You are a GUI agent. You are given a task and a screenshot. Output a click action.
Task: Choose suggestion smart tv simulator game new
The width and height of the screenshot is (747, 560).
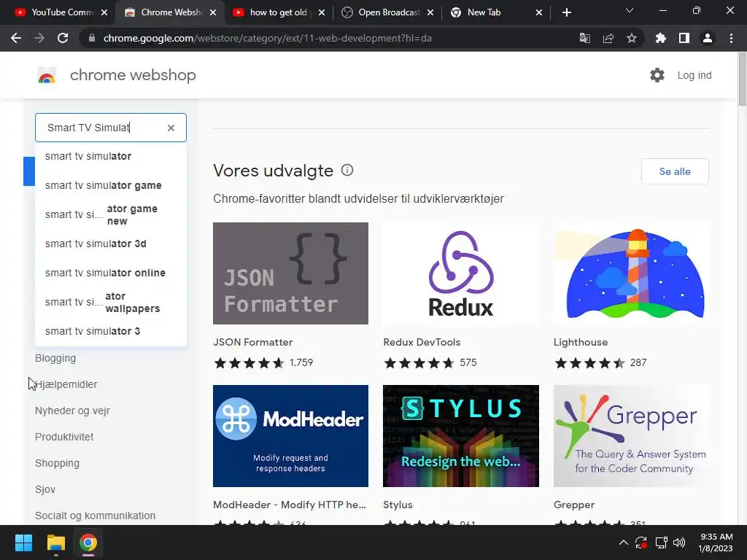pos(111,215)
